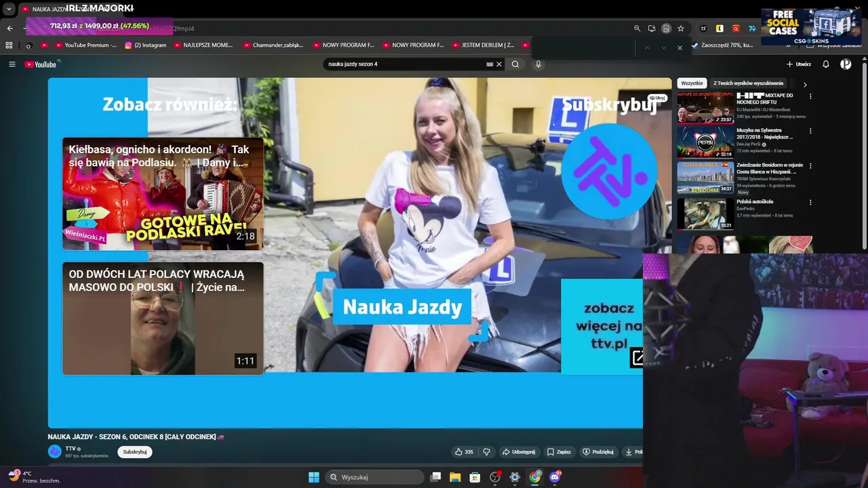The image size is (868, 488).
Task: Open the NAJLEPSZE MOME... bookmark
Action: pyautogui.click(x=203, y=45)
